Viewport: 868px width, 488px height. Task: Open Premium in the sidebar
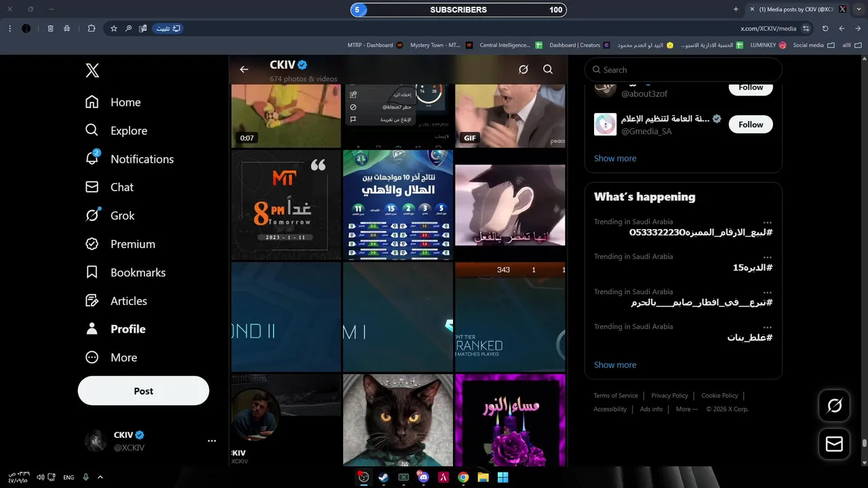pos(120,244)
